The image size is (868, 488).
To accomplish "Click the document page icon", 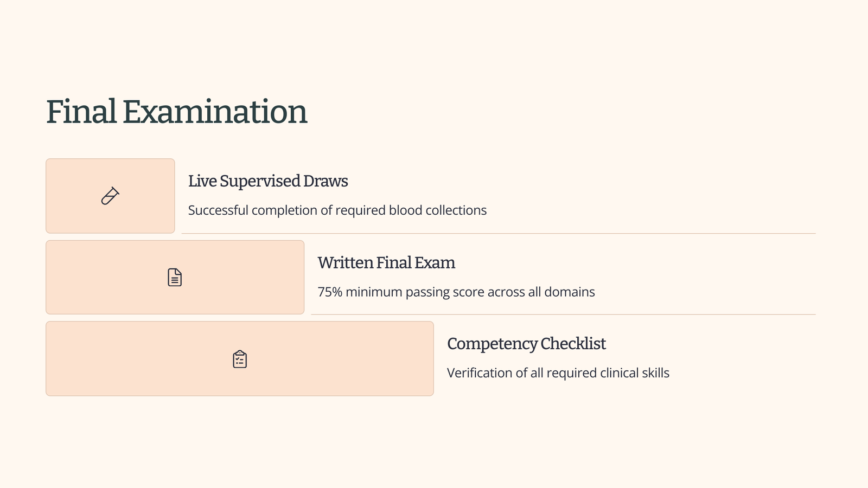I will pos(175,277).
